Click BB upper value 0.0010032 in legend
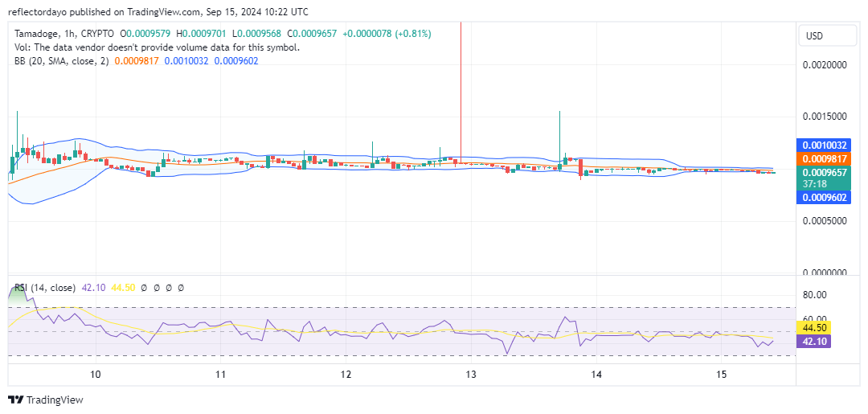868x414 pixels. pyautogui.click(x=186, y=60)
